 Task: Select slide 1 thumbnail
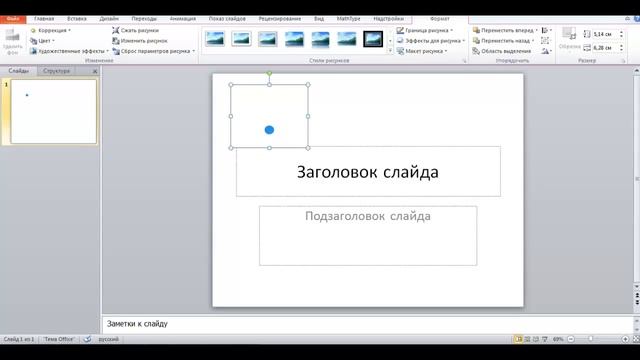tap(53, 111)
